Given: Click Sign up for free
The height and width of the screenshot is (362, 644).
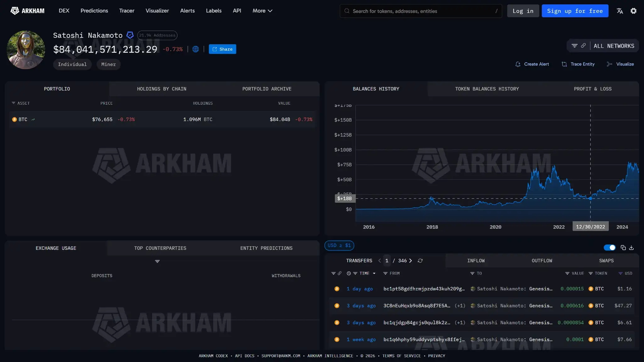Looking at the screenshot, I should pos(575,11).
